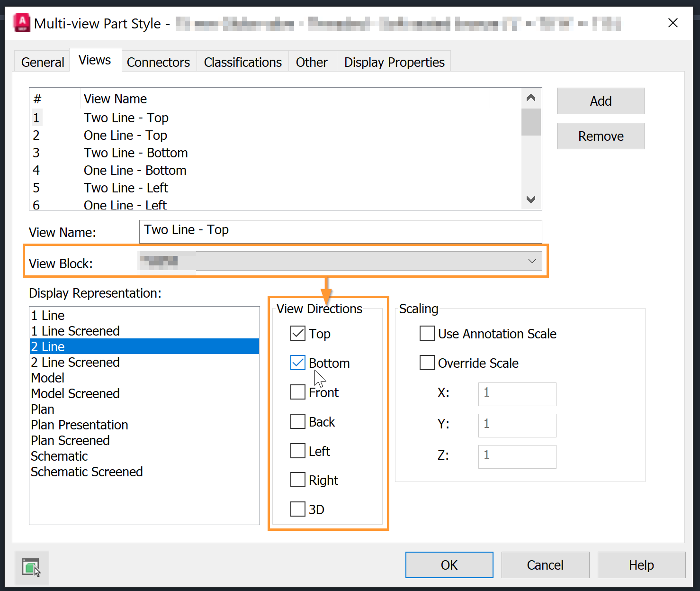Confirm the dialog with OK
Viewport: 700px width, 591px height.
click(x=449, y=565)
